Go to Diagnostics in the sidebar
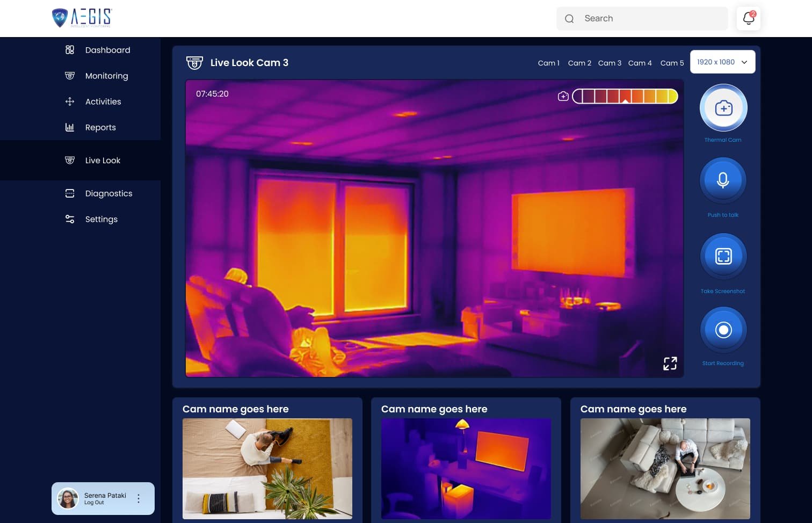 [108, 193]
